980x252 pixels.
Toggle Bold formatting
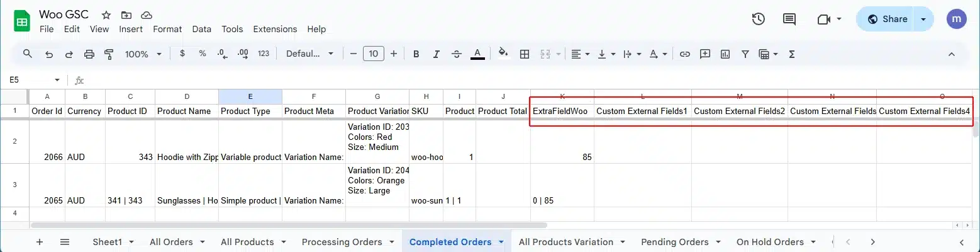(x=416, y=54)
